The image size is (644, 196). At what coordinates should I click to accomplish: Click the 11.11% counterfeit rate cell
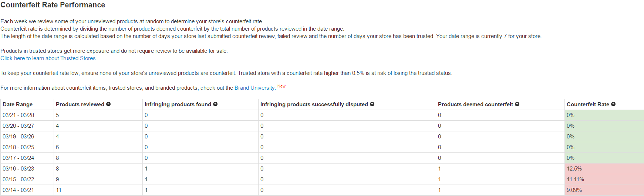(x=575, y=179)
